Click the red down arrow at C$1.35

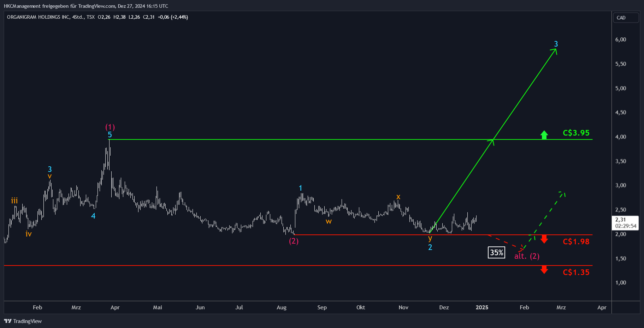click(544, 269)
